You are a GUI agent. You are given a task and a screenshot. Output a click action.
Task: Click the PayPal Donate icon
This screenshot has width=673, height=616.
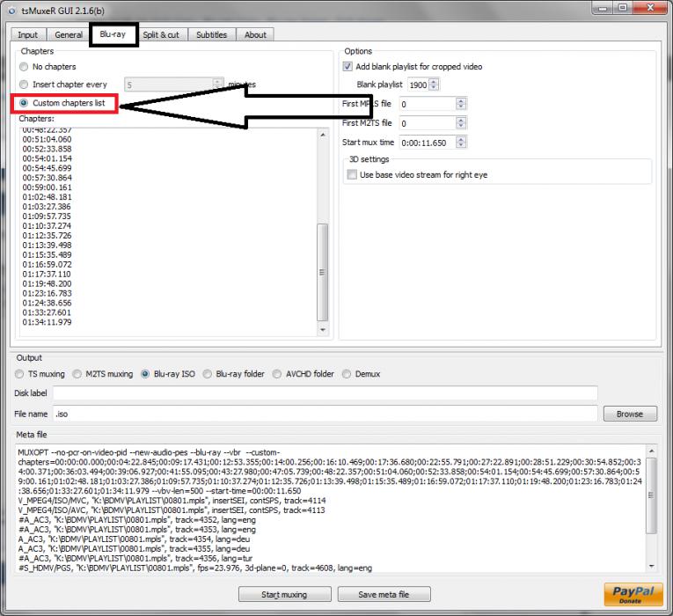[x=633, y=593]
